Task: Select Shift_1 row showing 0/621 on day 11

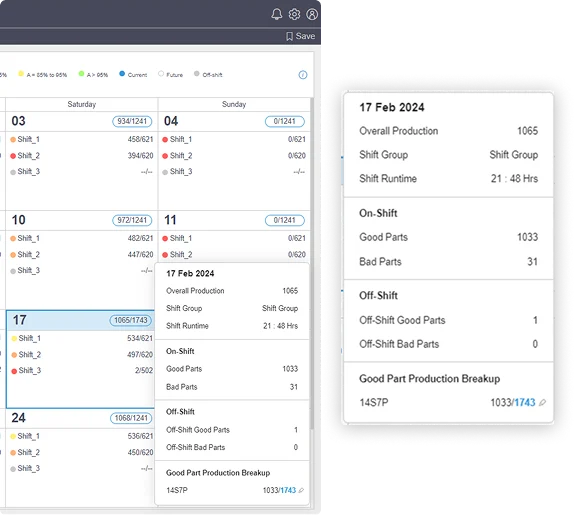Action: click(234, 238)
